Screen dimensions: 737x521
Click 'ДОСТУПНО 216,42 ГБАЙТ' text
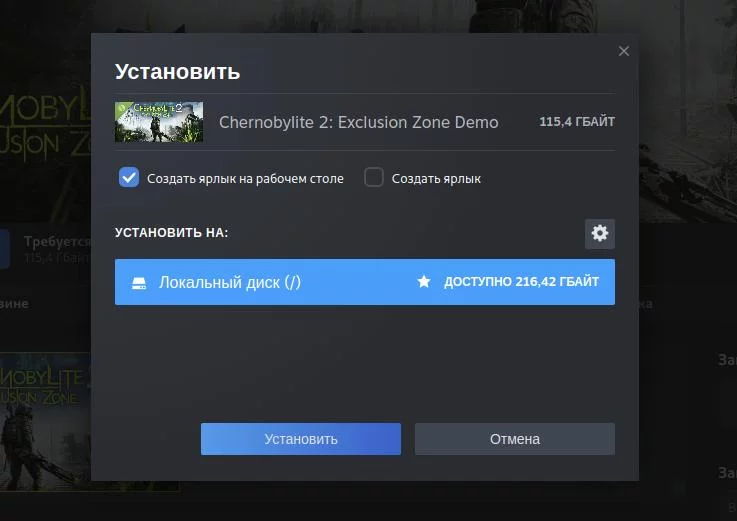point(521,282)
